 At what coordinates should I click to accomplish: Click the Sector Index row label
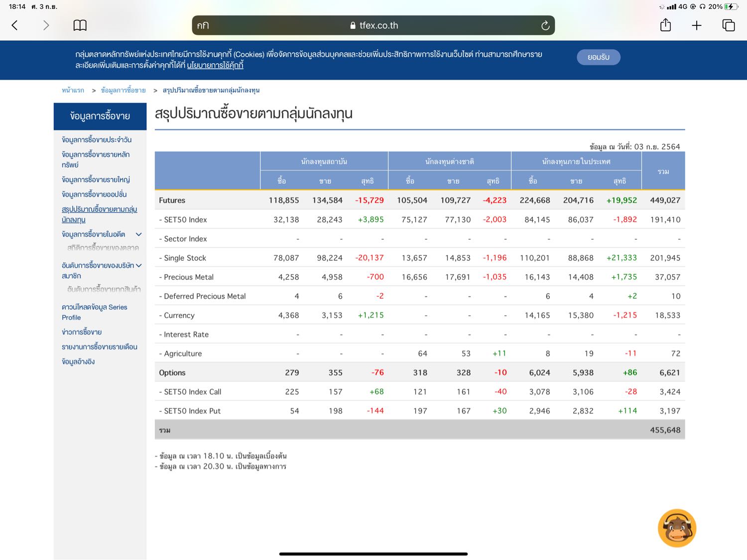(183, 239)
